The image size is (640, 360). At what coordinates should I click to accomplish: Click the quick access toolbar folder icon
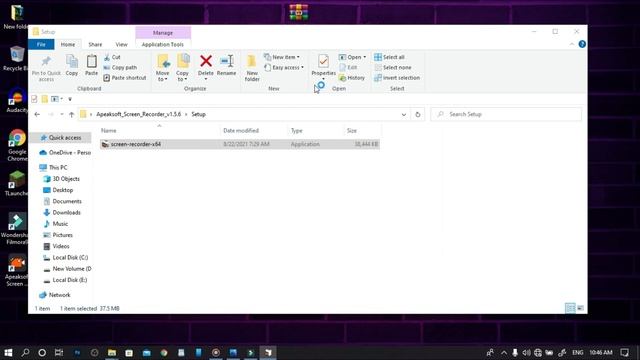pos(44,99)
